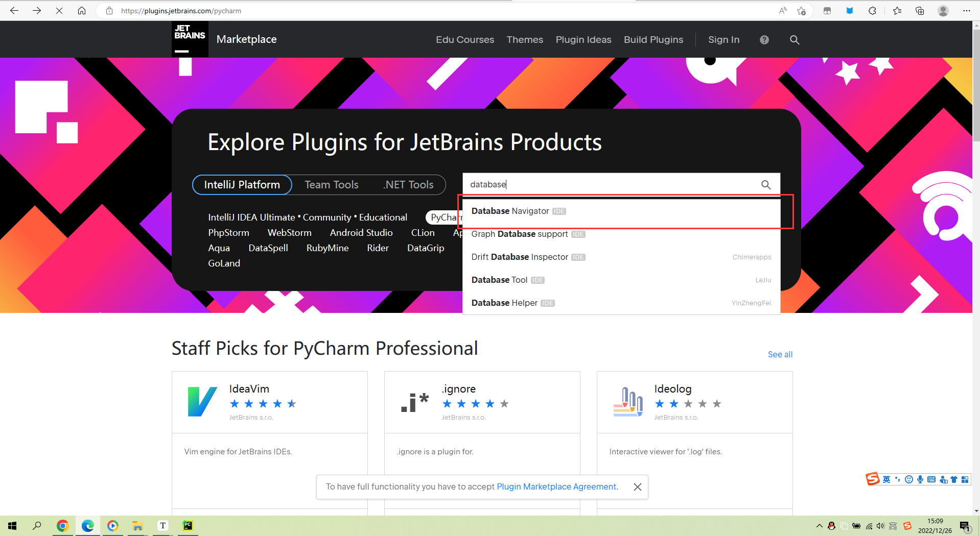Filter plugins for WebStorm
Screen dimensions: 980x536
coord(289,233)
